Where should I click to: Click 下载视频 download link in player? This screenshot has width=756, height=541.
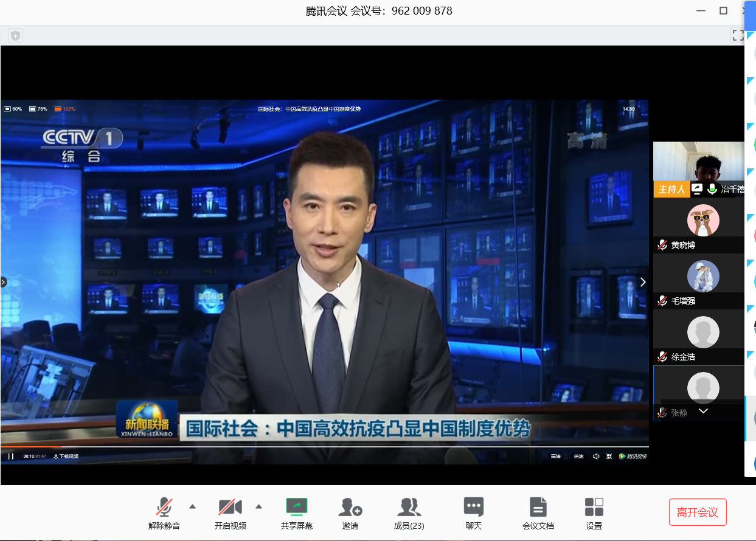tap(66, 457)
